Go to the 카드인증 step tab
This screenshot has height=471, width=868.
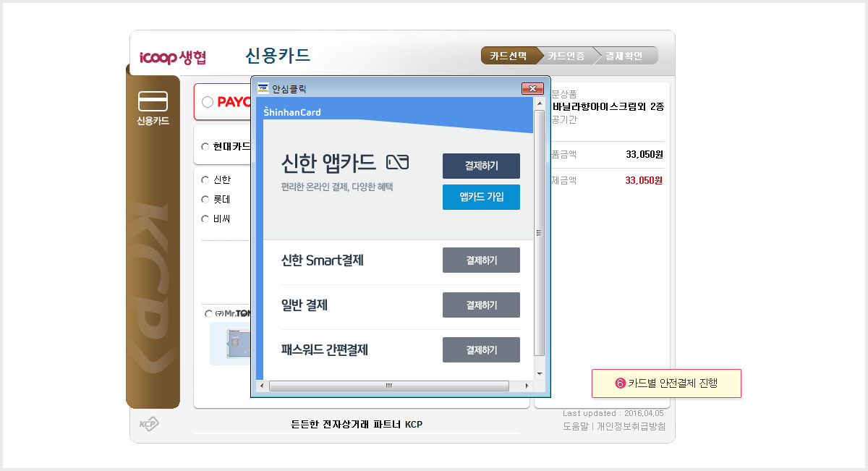(567, 56)
